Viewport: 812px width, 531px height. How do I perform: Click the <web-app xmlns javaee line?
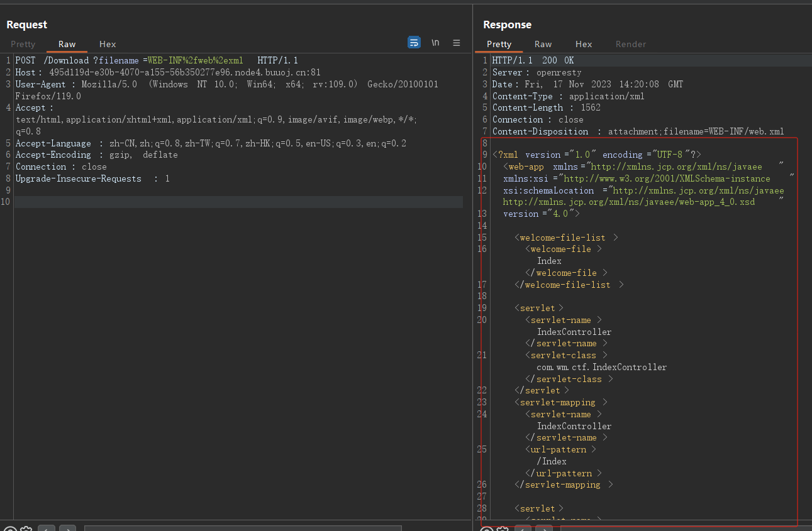643,167
